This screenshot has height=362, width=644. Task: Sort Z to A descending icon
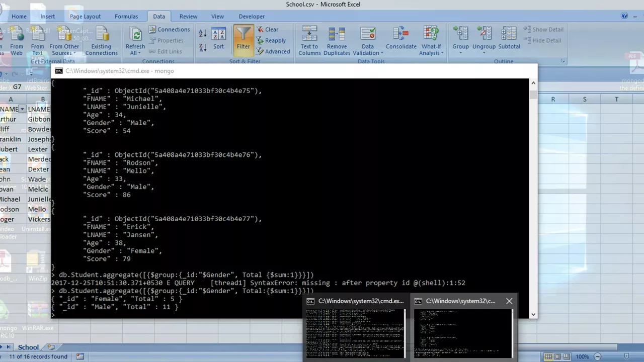pos(202,48)
